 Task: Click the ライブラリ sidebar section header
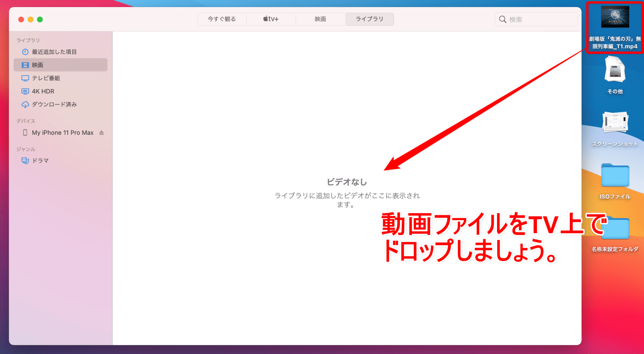click(x=28, y=40)
